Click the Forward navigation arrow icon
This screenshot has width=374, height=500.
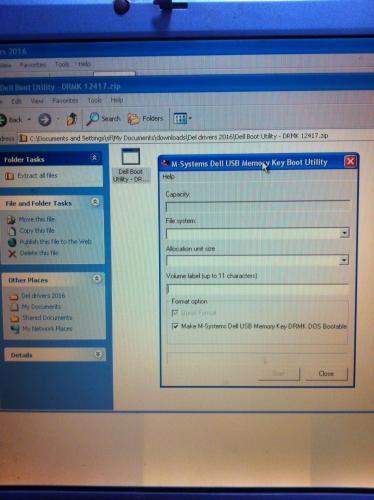click(x=45, y=119)
